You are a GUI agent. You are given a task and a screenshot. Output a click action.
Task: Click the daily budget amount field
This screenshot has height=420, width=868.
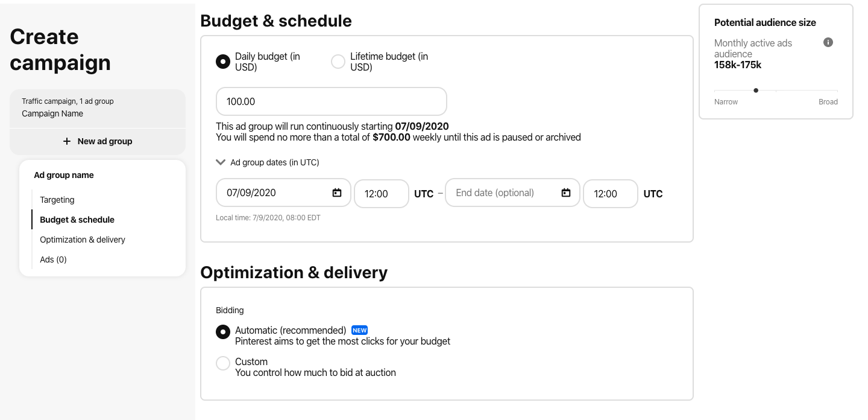pos(331,101)
